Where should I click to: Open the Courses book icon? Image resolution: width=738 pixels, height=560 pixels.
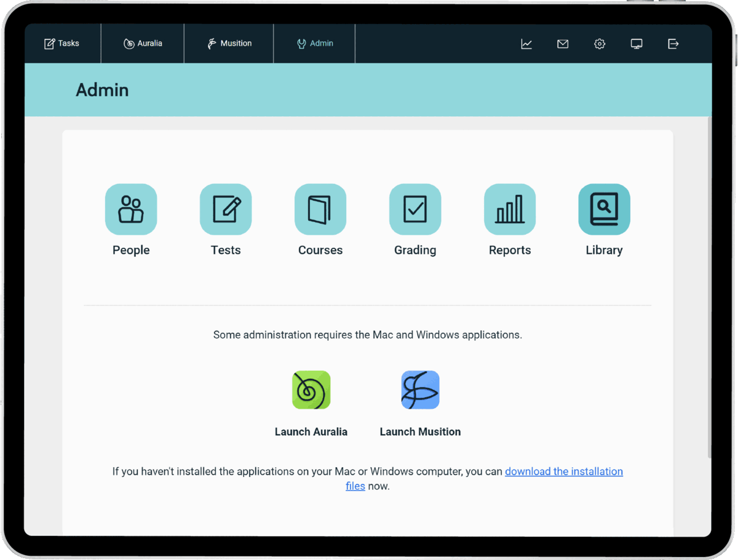coord(320,210)
